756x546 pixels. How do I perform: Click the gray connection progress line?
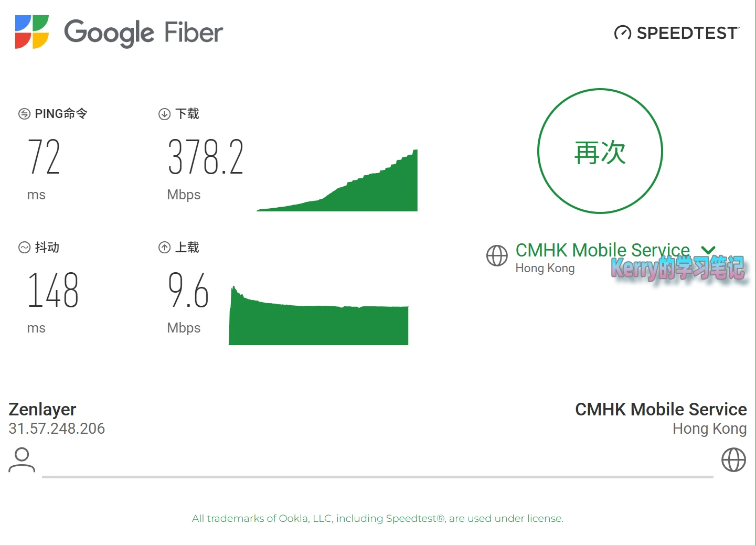(x=378, y=477)
